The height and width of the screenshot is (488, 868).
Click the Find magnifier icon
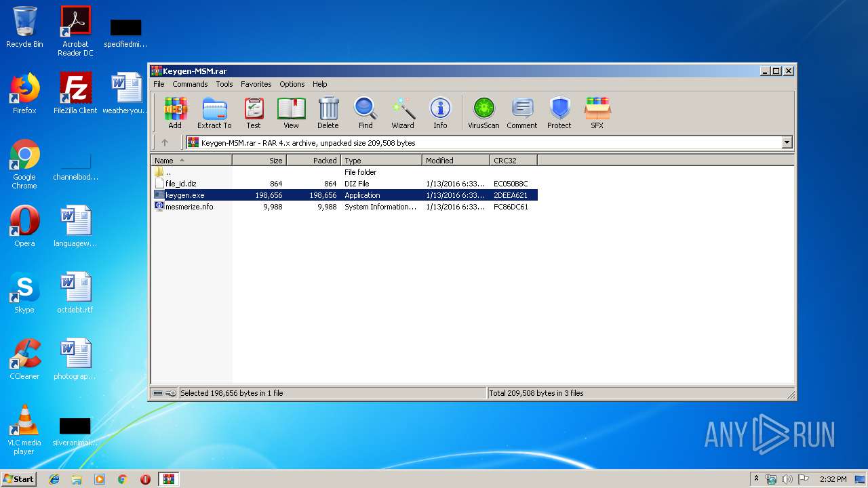(x=366, y=113)
